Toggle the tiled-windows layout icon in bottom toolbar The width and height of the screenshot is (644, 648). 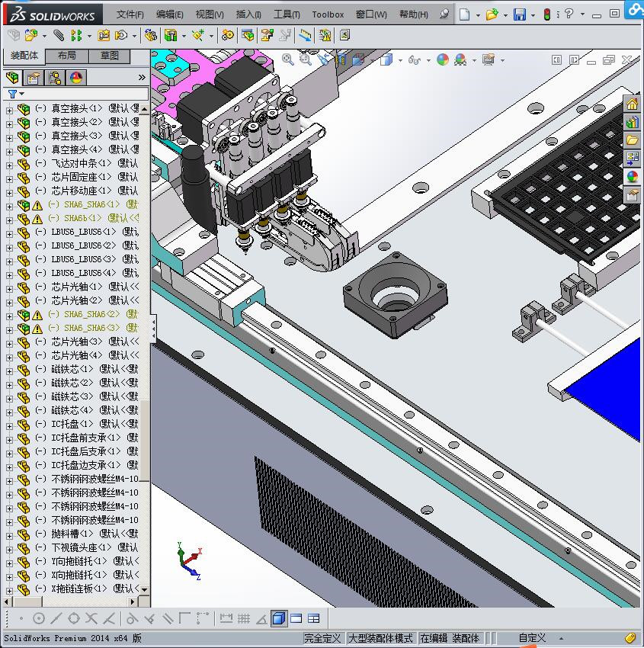(x=314, y=618)
